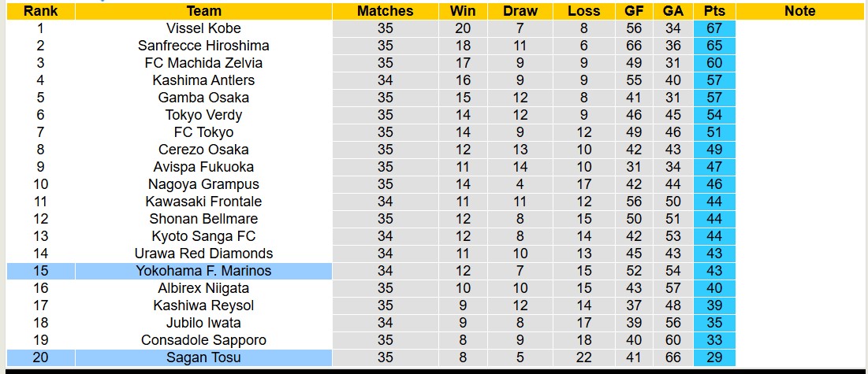Click the Kashima Antlers team name

click(203, 80)
